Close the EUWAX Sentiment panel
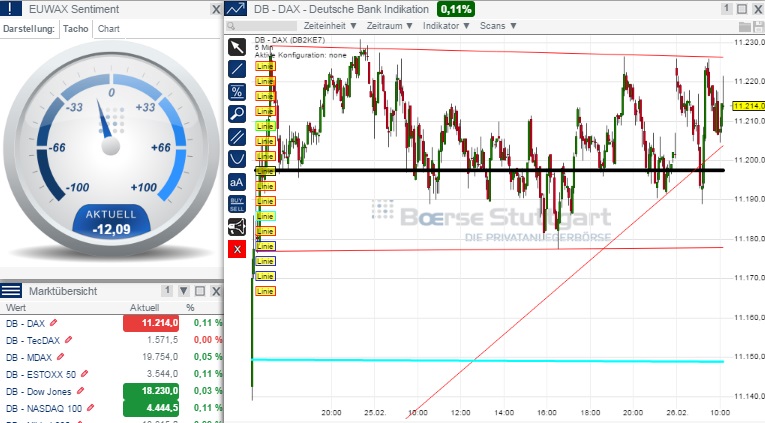This screenshot has width=765, height=423. click(216, 9)
